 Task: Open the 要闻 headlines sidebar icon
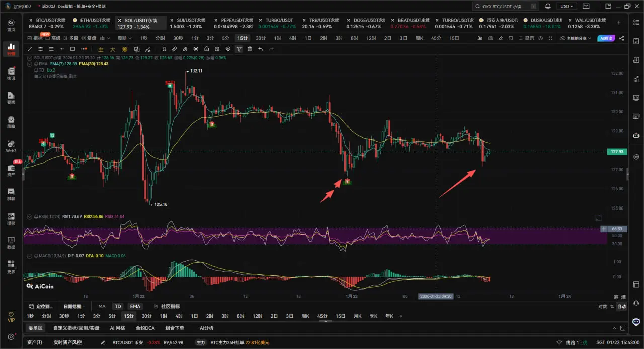point(11,98)
